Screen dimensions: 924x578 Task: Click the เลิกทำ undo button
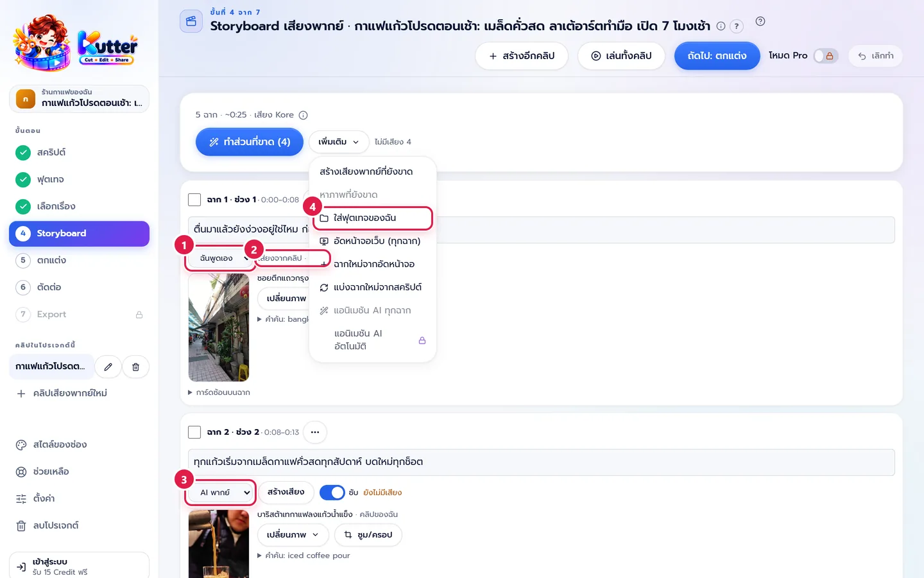coord(876,56)
